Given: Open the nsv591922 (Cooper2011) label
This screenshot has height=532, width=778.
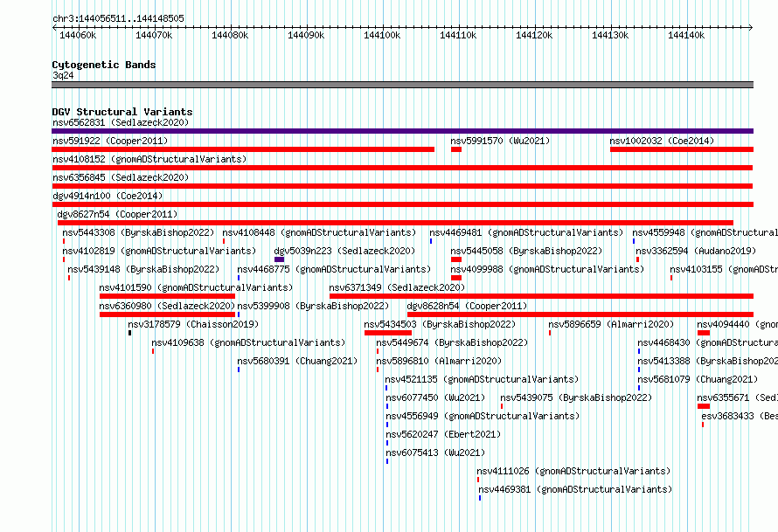Looking at the screenshot, I should point(110,141).
